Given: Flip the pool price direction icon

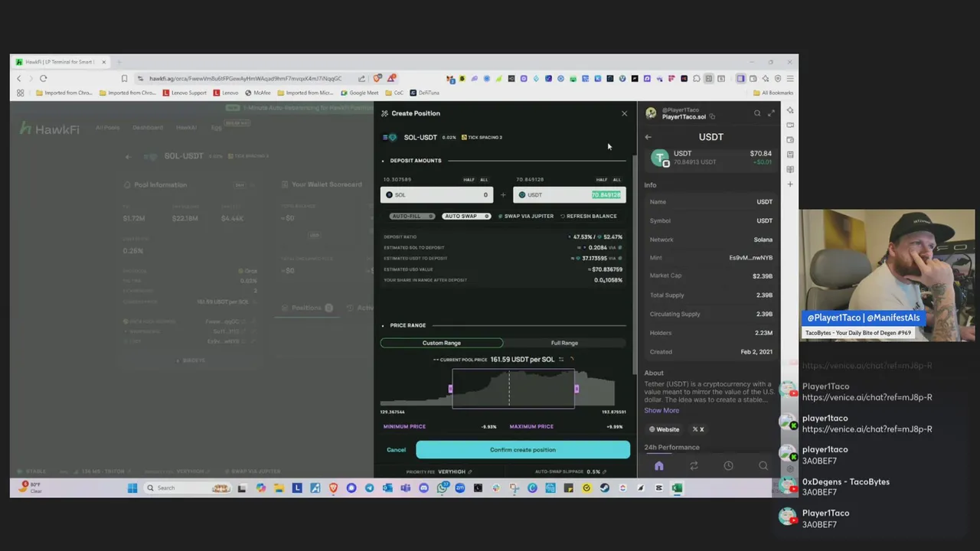Looking at the screenshot, I should click(561, 359).
